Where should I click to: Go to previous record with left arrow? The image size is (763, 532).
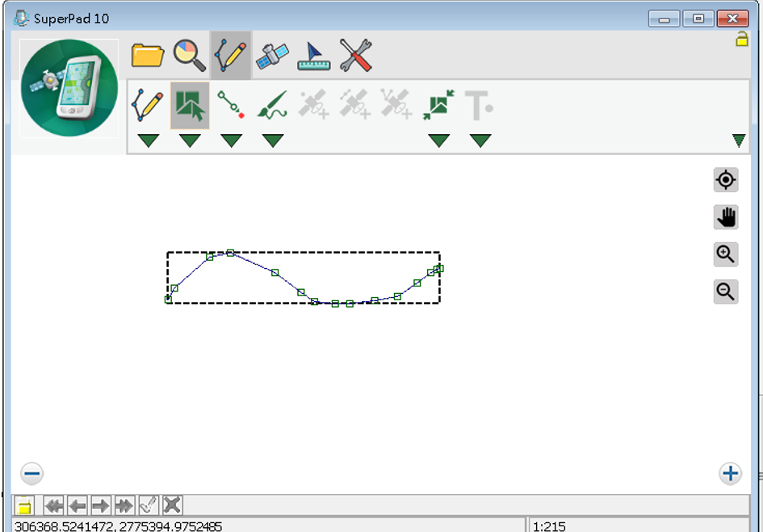[x=78, y=505]
